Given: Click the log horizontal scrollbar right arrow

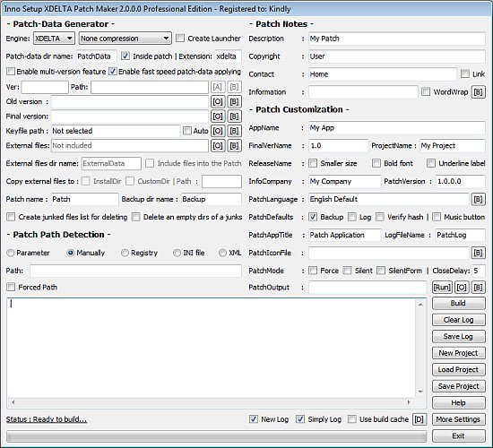Looking at the screenshot, I should (x=409, y=402).
